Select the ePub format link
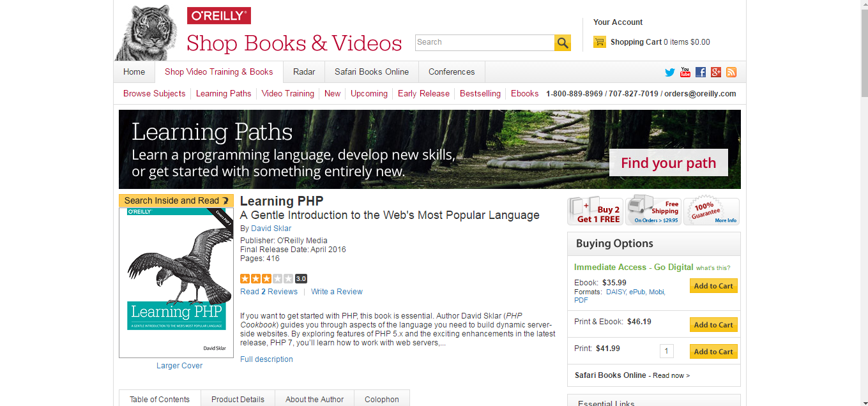This screenshot has width=868, height=406. click(637, 292)
